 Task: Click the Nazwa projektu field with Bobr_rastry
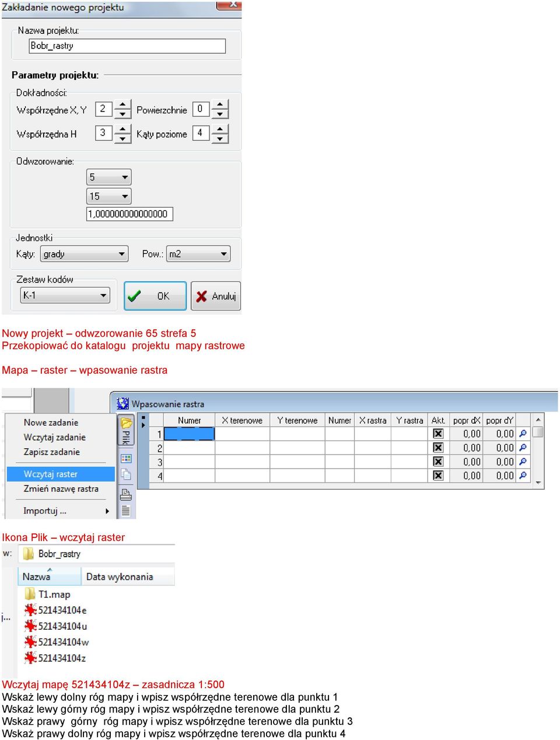click(x=127, y=46)
